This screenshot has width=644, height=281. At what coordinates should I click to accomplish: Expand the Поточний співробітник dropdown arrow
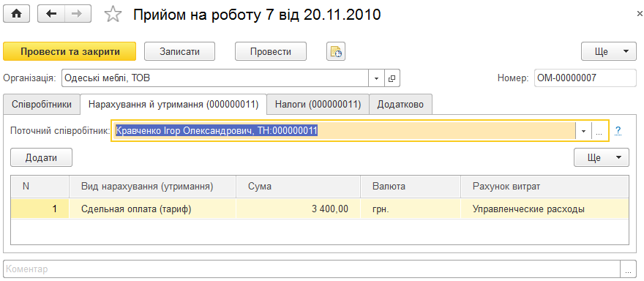[x=583, y=132]
